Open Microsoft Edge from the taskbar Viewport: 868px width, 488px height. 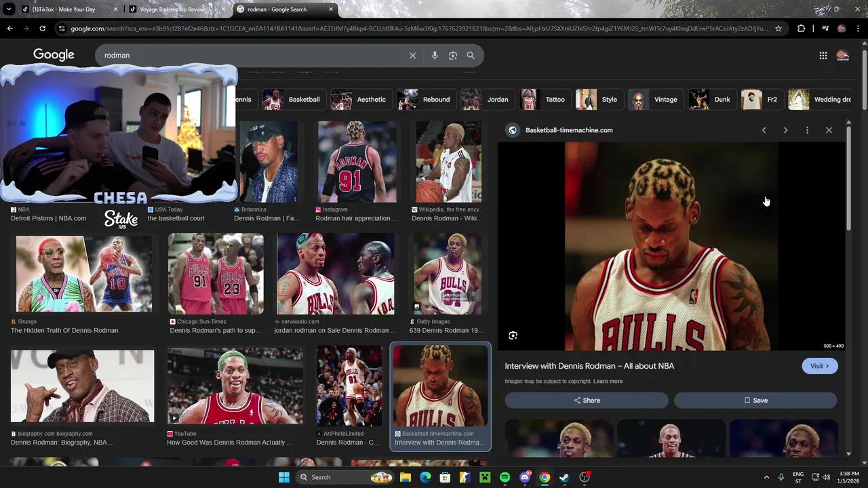(425, 477)
